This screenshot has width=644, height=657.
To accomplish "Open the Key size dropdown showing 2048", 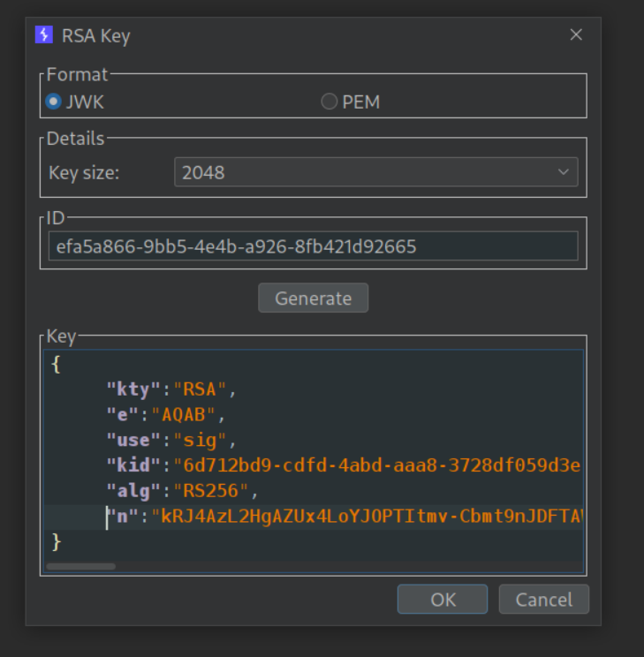I will click(375, 173).
